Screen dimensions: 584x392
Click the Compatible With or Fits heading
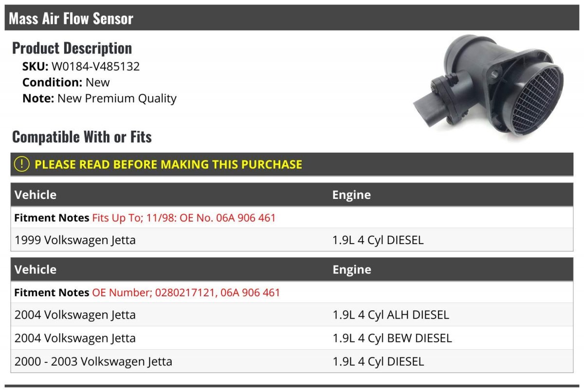pos(82,137)
